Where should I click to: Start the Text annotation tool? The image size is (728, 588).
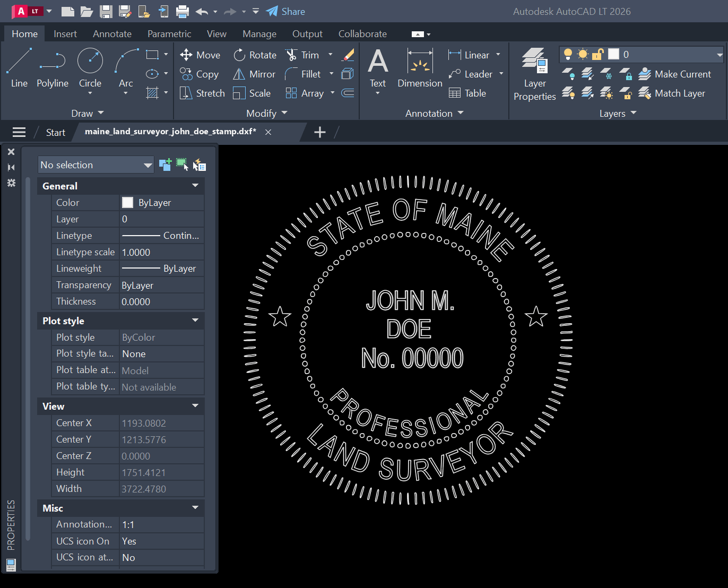coord(378,68)
